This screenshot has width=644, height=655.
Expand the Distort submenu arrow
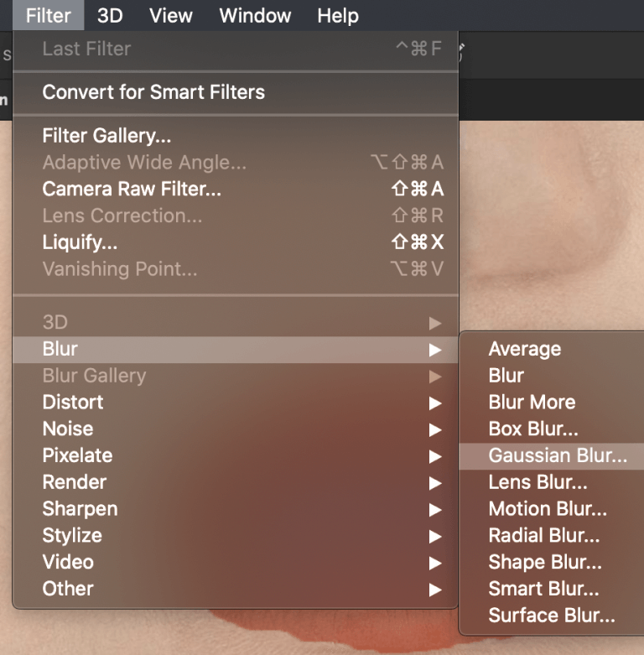click(434, 403)
